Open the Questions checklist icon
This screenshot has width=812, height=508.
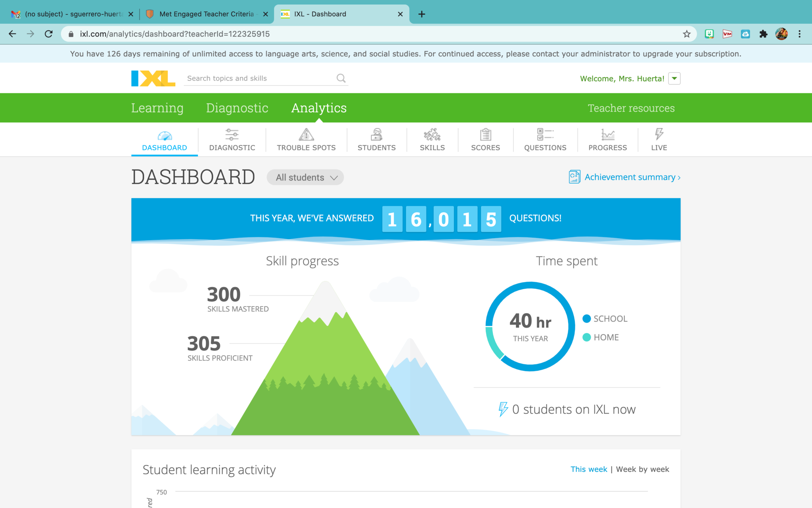coord(545,135)
